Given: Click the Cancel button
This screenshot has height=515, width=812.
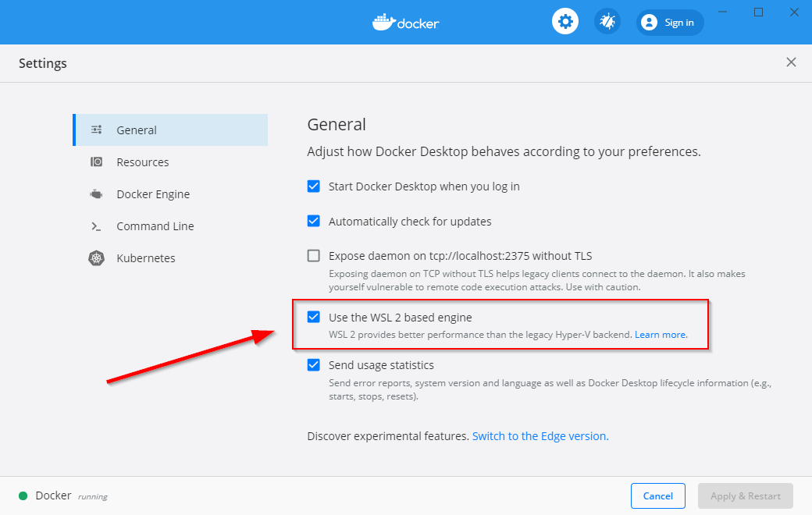Looking at the screenshot, I should pos(657,495).
